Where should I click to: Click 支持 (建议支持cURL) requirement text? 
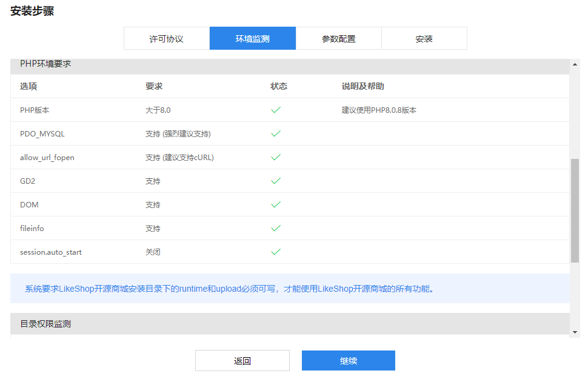pos(179,157)
